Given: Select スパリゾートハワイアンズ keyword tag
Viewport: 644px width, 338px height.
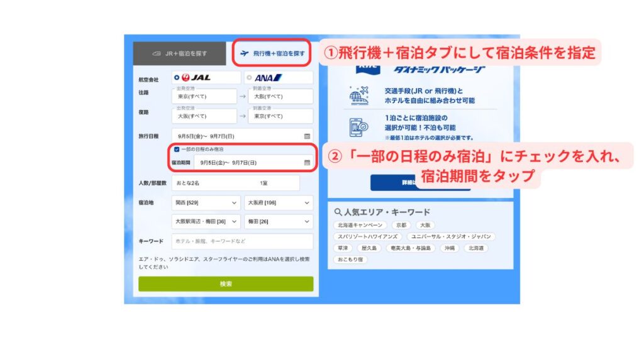Looking at the screenshot, I should [367, 237].
